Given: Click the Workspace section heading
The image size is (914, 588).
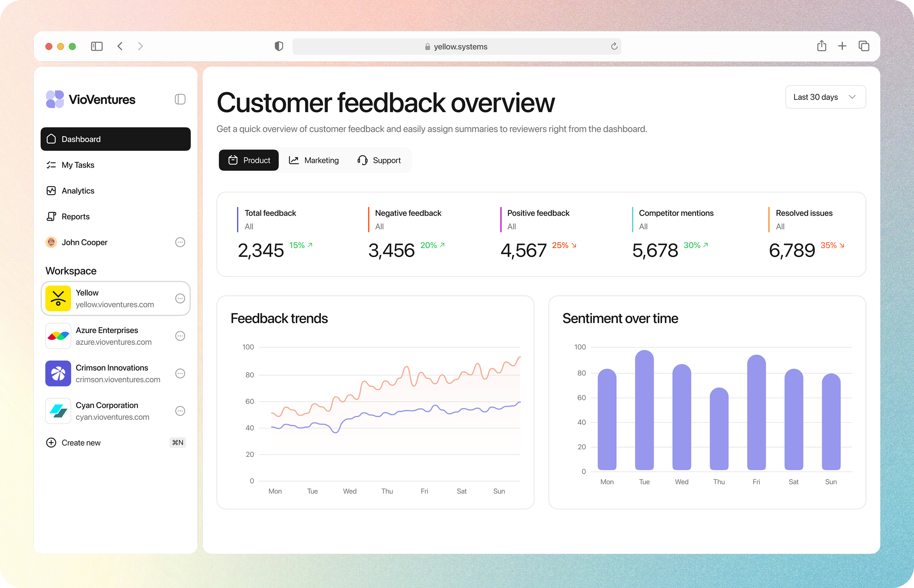Looking at the screenshot, I should (71, 271).
